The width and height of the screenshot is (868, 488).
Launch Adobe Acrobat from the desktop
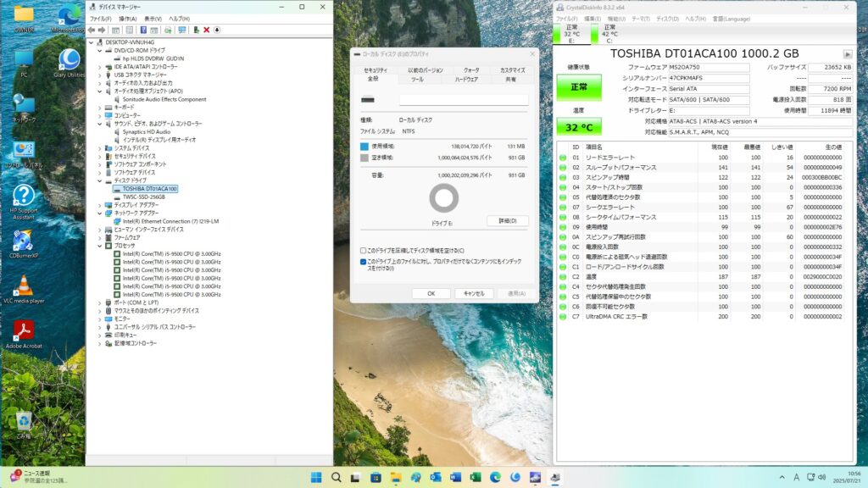(24, 333)
